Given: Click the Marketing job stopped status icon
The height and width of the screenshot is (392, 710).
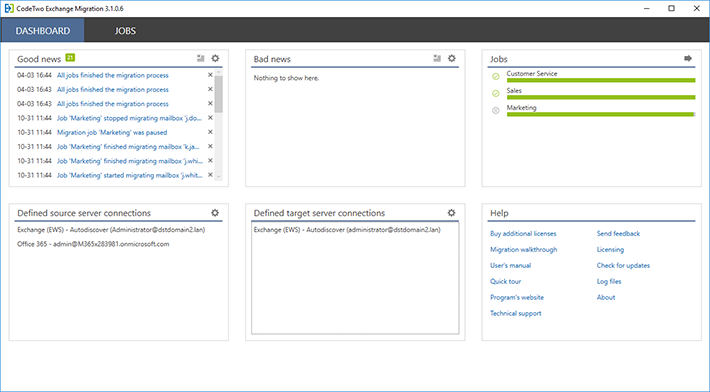Looking at the screenshot, I should coord(496,110).
